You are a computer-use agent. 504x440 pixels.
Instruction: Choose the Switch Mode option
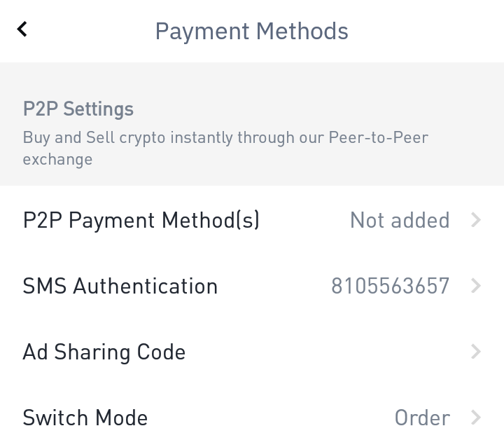(85, 418)
